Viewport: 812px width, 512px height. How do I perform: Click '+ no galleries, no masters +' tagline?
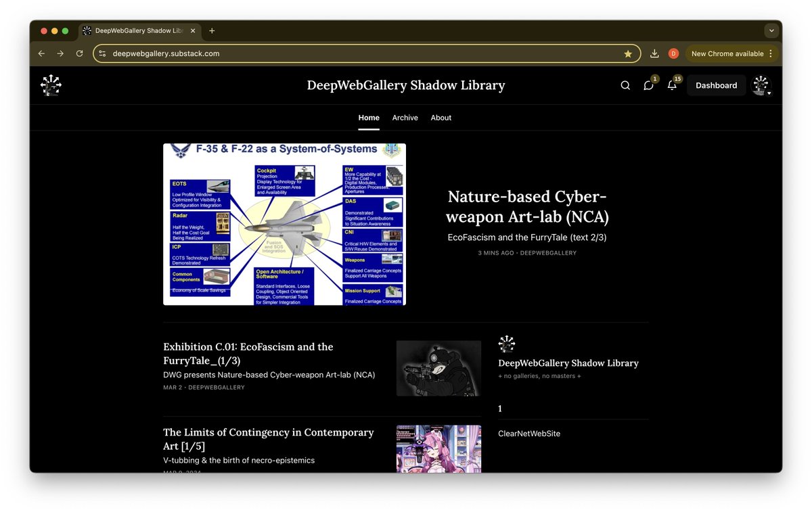[x=540, y=376]
